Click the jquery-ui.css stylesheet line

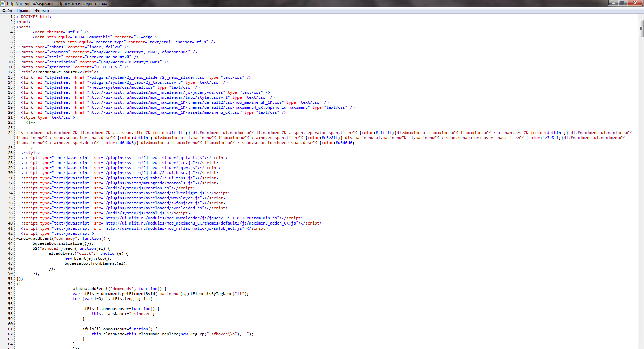[x=146, y=92]
